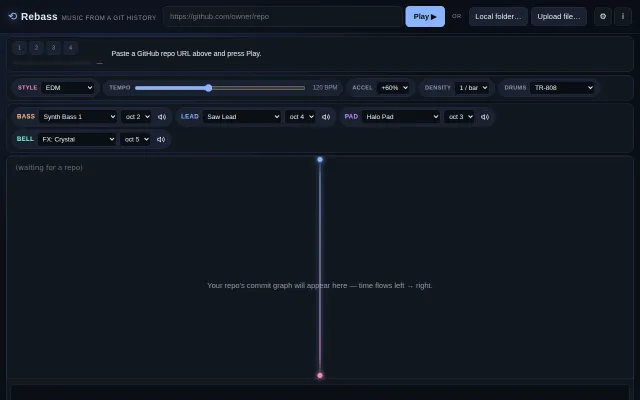Mute the PAD track speaker icon
The width and height of the screenshot is (640, 400).
(x=485, y=117)
